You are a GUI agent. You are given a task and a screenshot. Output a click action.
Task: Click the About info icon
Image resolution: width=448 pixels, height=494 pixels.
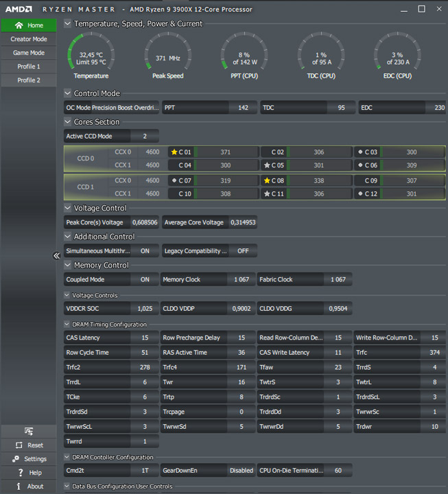tap(19, 486)
